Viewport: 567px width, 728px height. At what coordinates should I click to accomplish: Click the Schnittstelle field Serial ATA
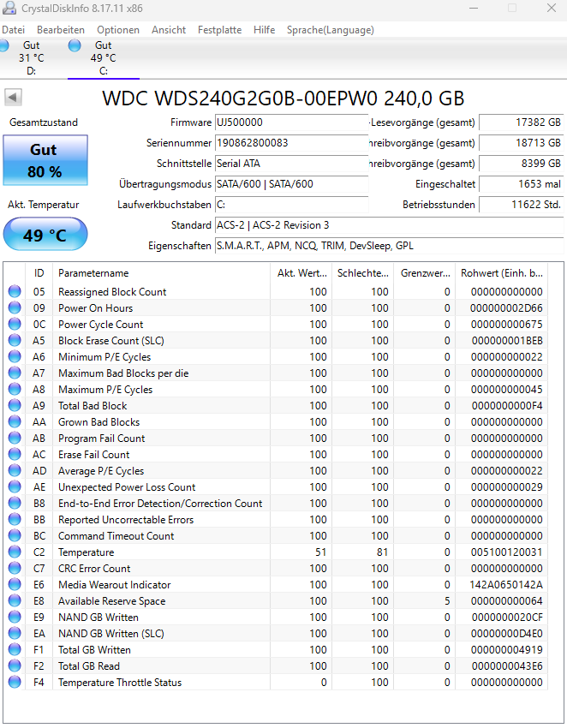pyautogui.click(x=291, y=164)
